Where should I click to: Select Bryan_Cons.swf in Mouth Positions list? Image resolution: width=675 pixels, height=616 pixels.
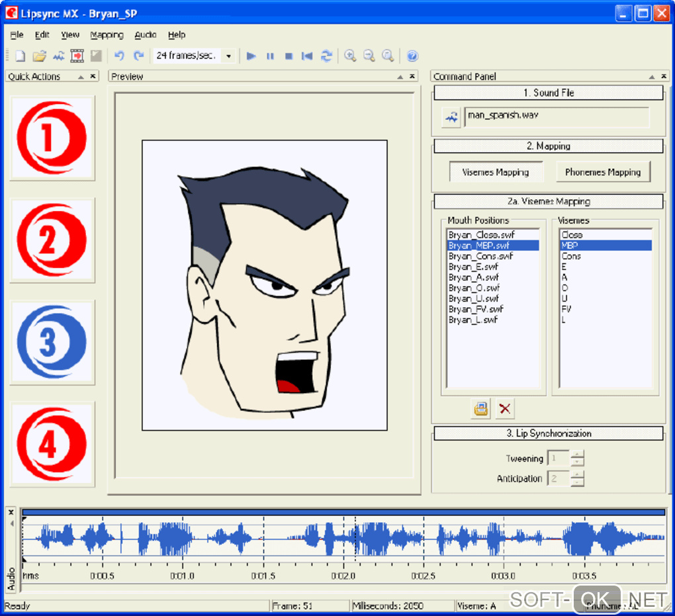click(x=481, y=256)
